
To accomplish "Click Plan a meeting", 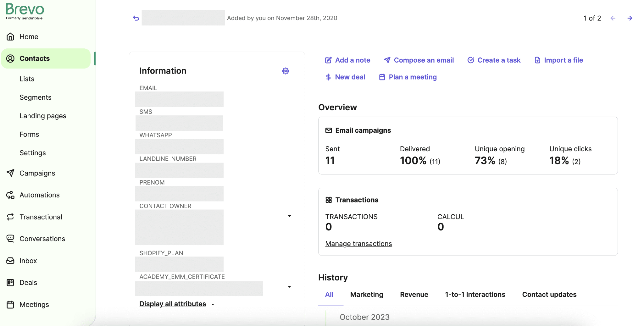I will [408, 77].
